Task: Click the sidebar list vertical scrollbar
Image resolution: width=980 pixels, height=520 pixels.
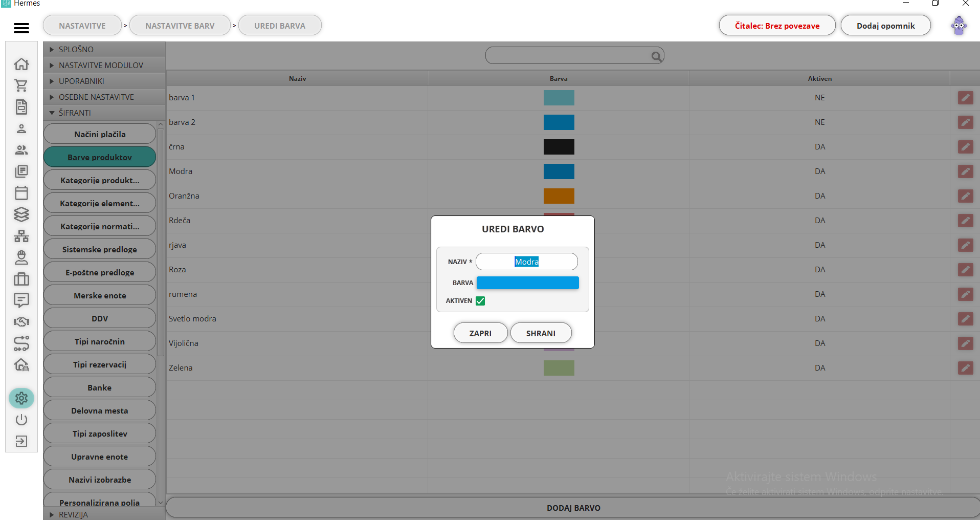Action: coord(161,243)
